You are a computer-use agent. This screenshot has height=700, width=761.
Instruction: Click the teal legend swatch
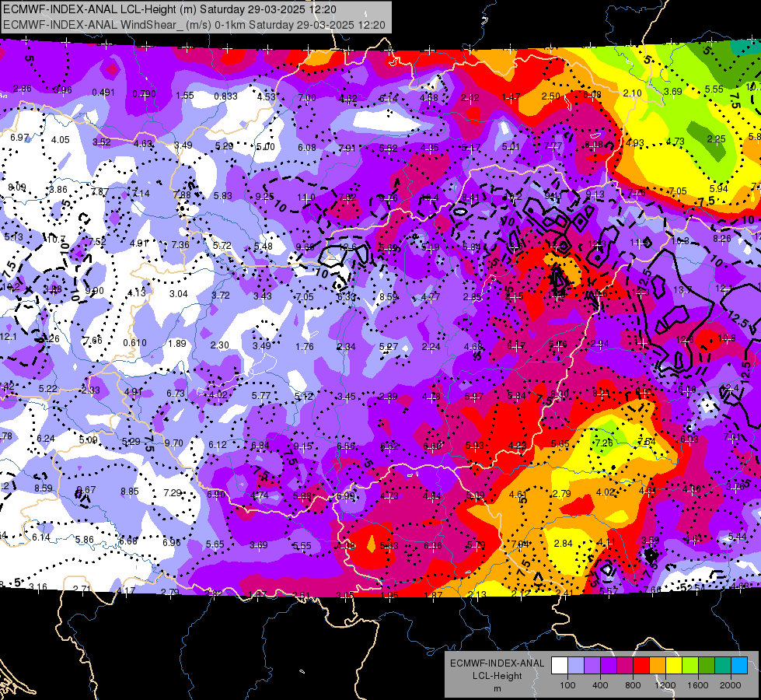pos(723,666)
